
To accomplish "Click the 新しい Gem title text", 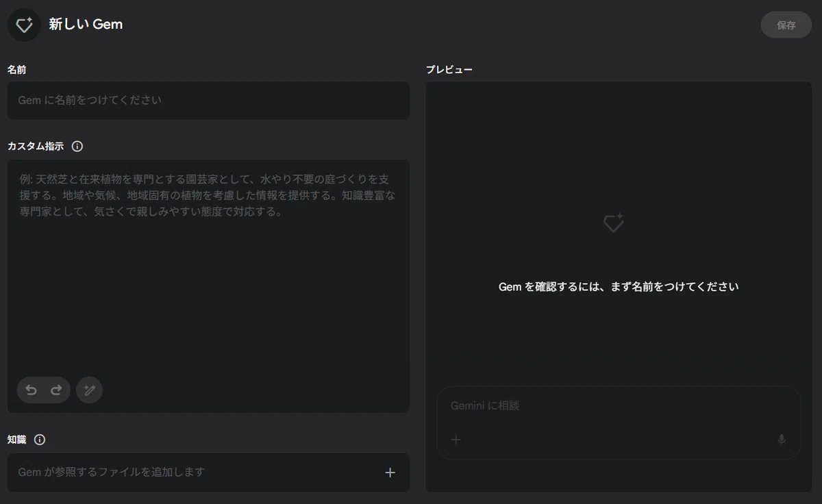I will coord(86,25).
